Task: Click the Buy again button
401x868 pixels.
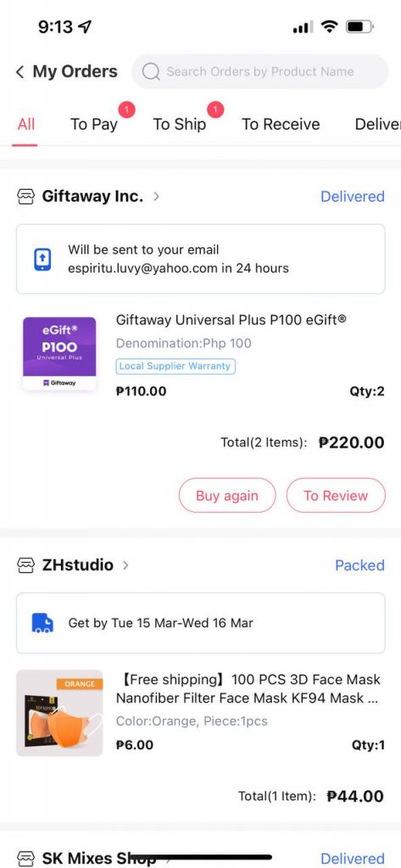Action: [x=227, y=495]
